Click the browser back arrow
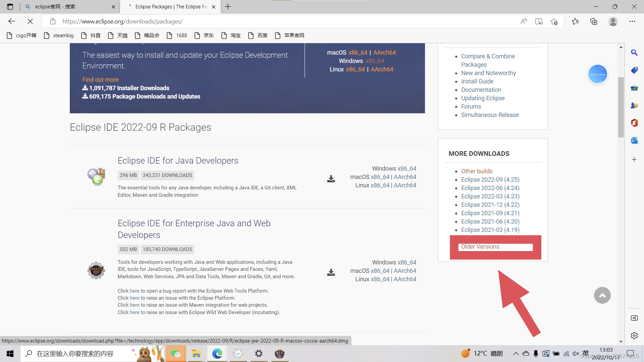This screenshot has height=362, width=644. pyautogui.click(x=12, y=21)
